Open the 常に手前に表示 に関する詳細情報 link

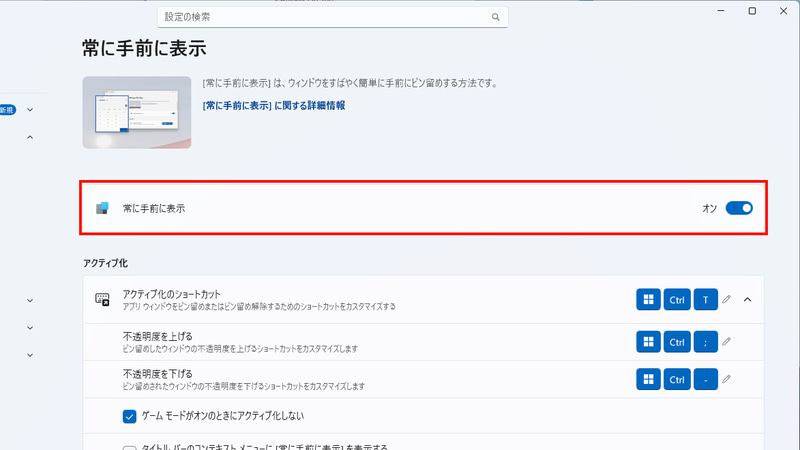(274, 106)
